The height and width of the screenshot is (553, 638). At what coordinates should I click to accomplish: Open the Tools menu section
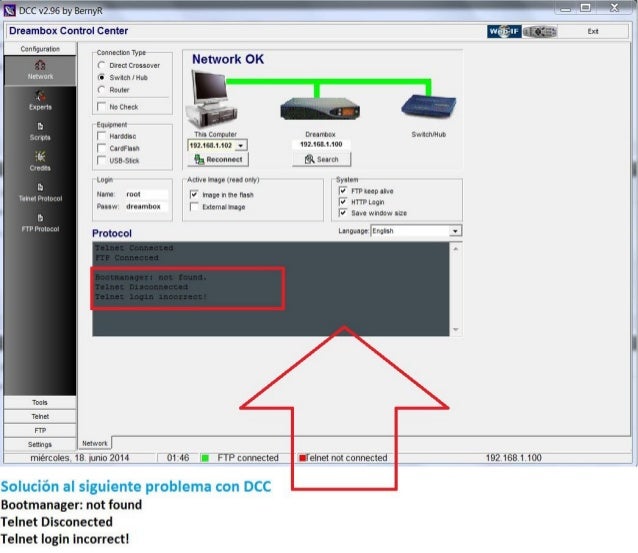click(40, 402)
